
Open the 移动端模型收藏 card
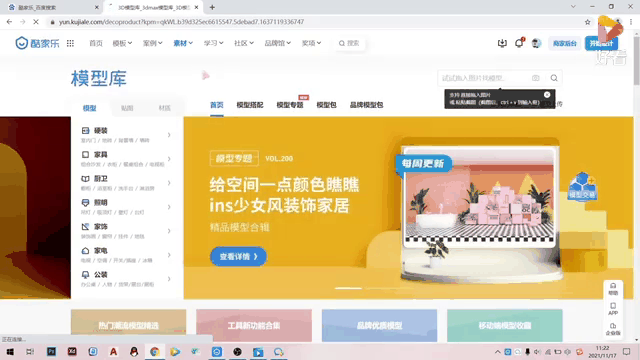click(x=504, y=325)
